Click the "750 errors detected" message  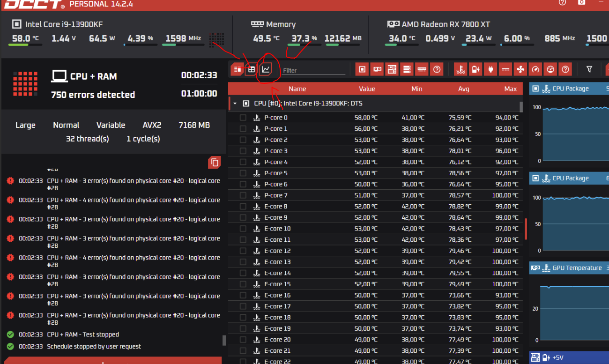click(x=93, y=95)
